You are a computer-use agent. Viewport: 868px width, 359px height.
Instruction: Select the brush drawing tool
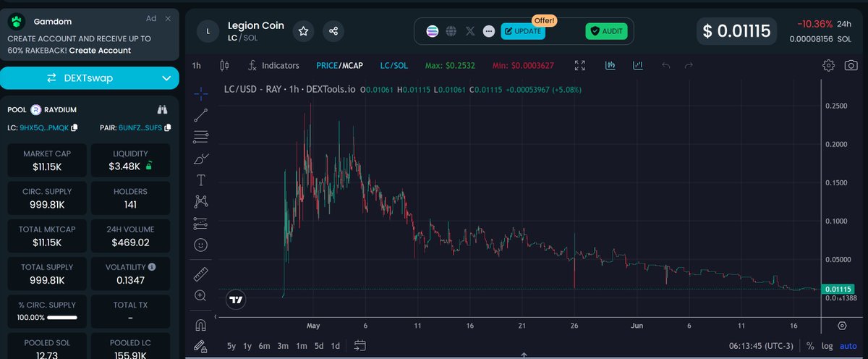201,158
